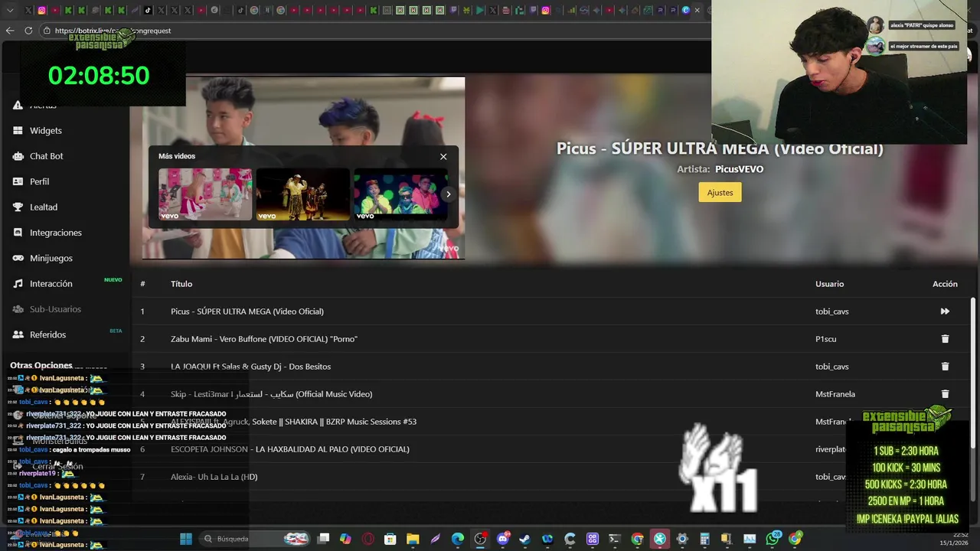Open the Windows Start menu

click(186, 539)
